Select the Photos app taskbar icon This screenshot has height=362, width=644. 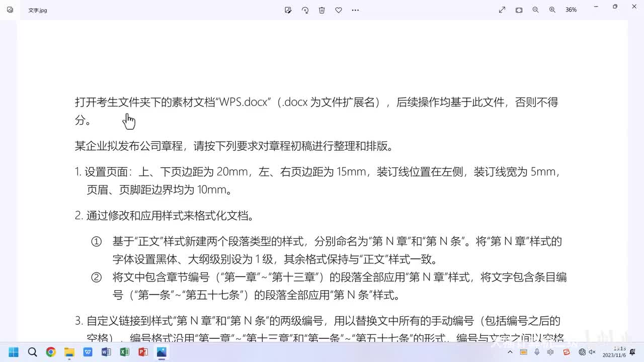click(162, 352)
